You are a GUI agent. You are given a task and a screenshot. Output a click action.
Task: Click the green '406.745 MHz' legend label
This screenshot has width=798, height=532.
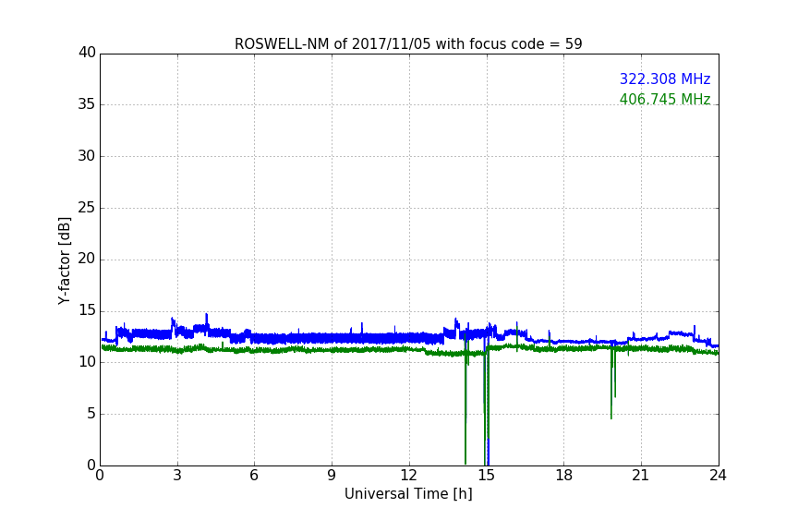coord(665,99)
